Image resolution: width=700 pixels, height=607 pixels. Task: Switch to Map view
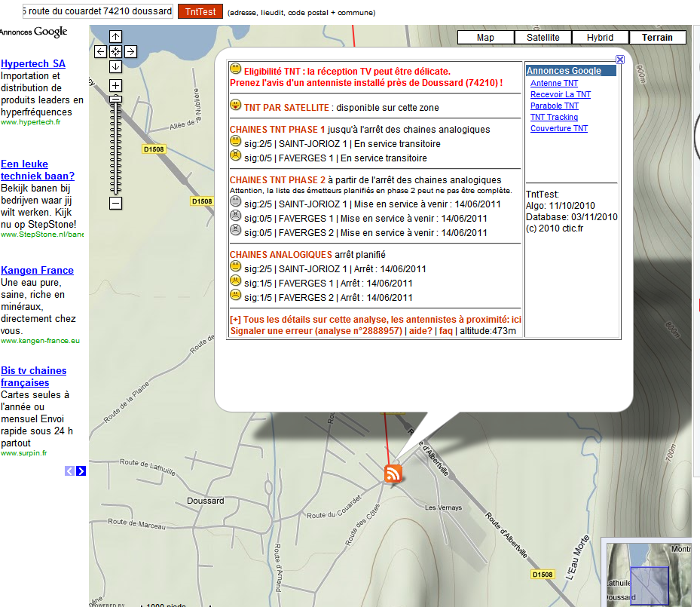pos(486,38)
